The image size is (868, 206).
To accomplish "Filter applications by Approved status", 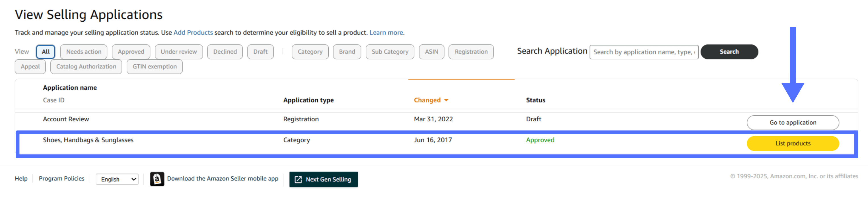I will pos(131,52).
